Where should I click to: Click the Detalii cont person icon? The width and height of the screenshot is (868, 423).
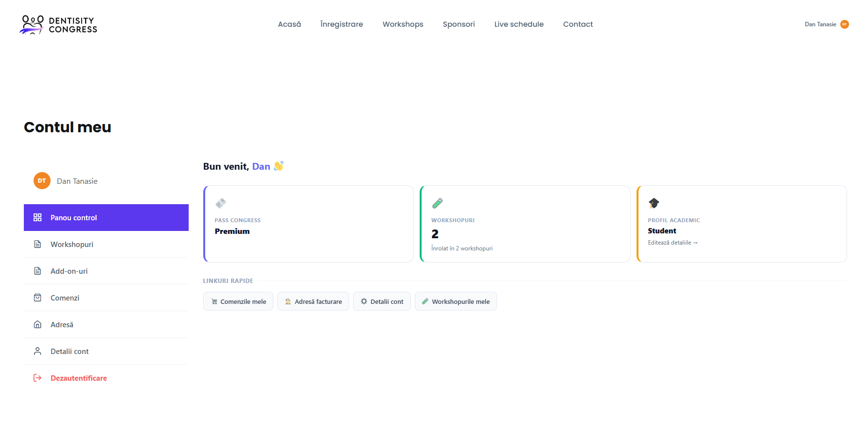pos(37,351)
